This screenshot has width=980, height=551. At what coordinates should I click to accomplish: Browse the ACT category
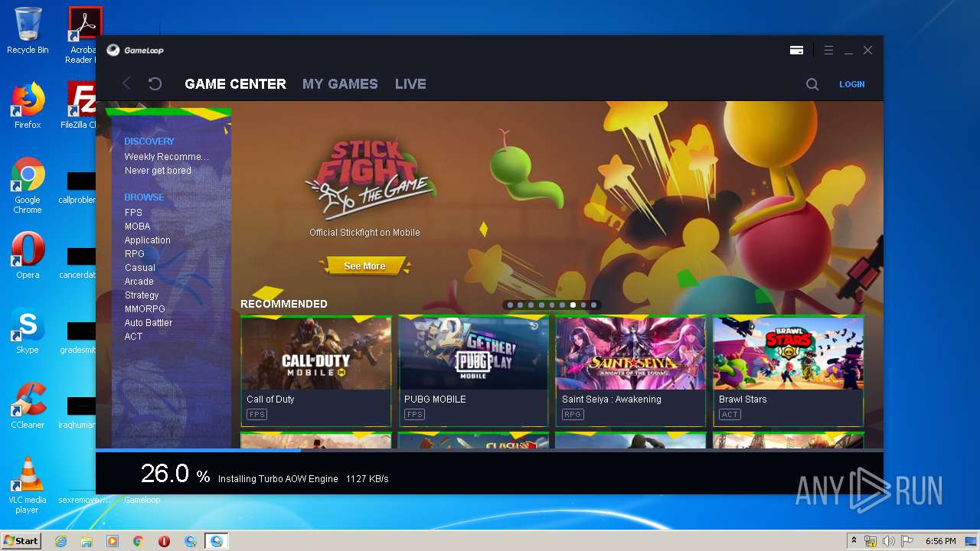coord(133,337)
